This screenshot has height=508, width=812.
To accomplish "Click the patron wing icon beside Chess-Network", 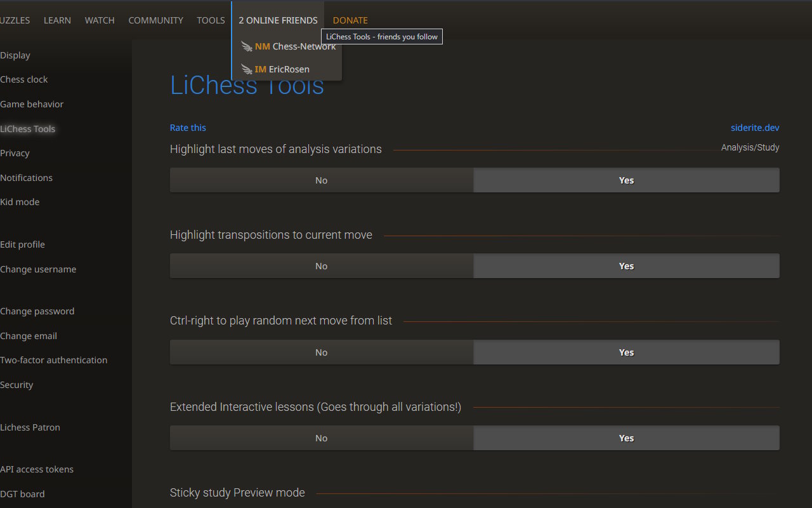I will point(246,46).
